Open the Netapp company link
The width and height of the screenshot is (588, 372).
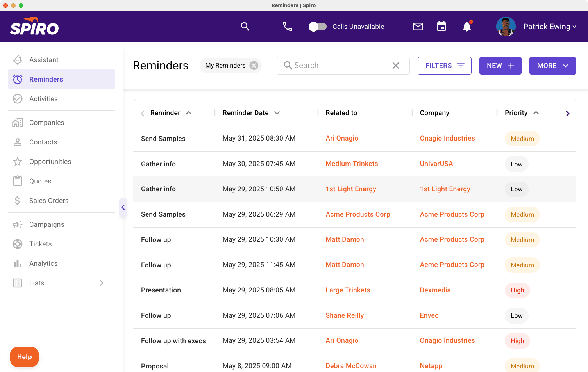431,366
